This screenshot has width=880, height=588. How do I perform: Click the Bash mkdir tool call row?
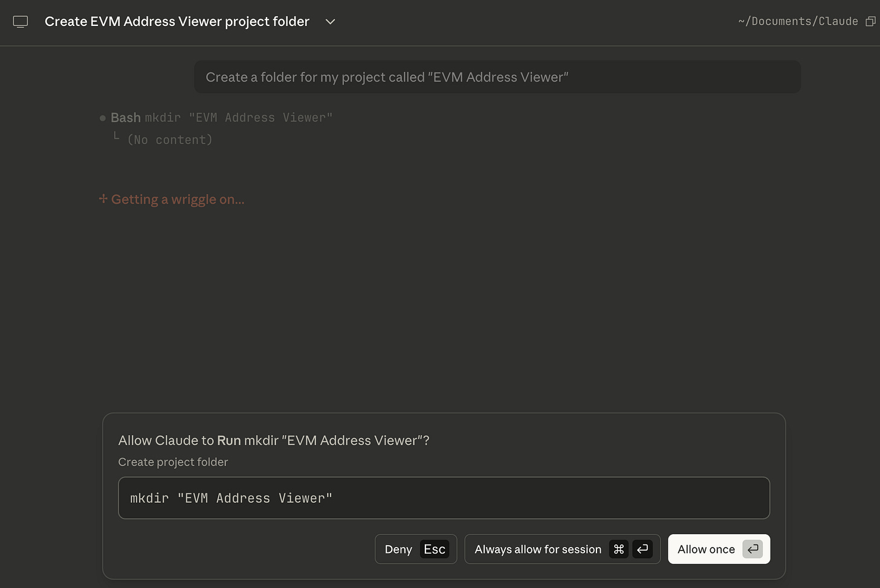[221, 118]
